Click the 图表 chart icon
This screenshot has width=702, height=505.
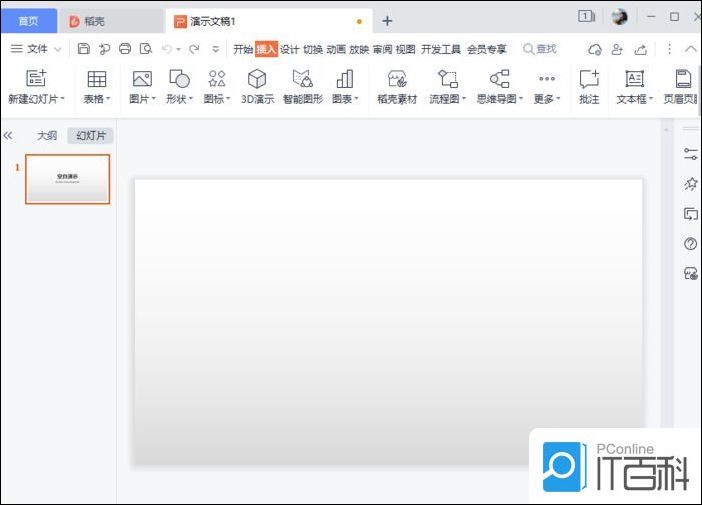point(345,79)
